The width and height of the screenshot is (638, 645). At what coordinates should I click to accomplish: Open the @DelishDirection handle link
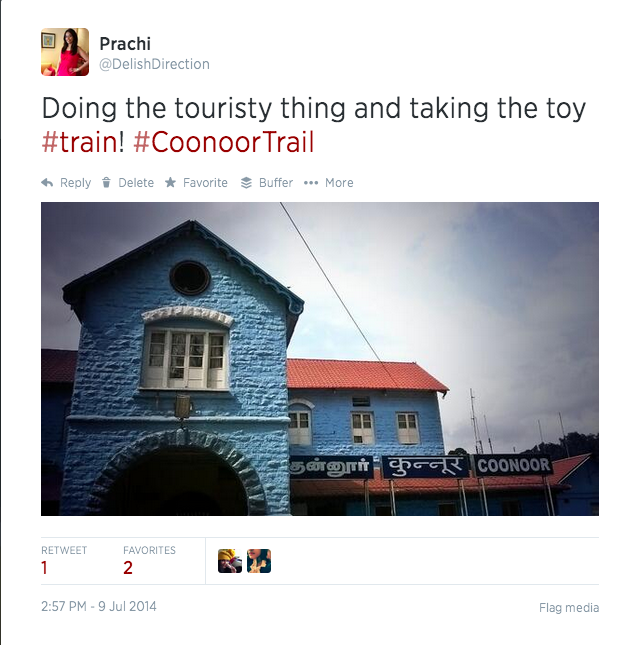[x=154, y=64]
